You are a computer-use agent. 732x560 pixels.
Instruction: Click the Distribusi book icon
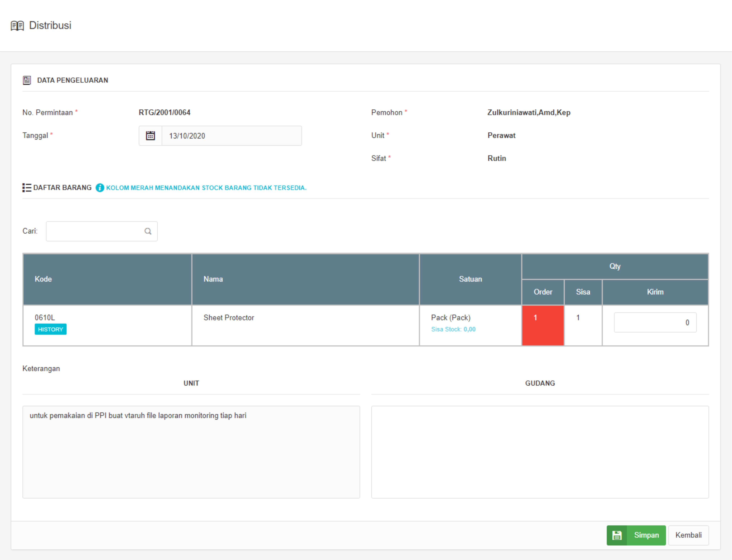[x=17, y=26]
